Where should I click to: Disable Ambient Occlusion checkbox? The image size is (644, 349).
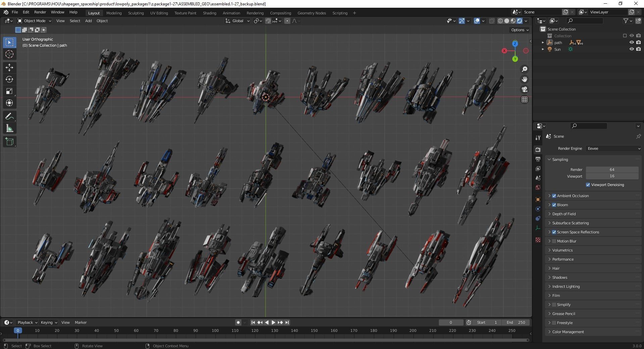554,196
